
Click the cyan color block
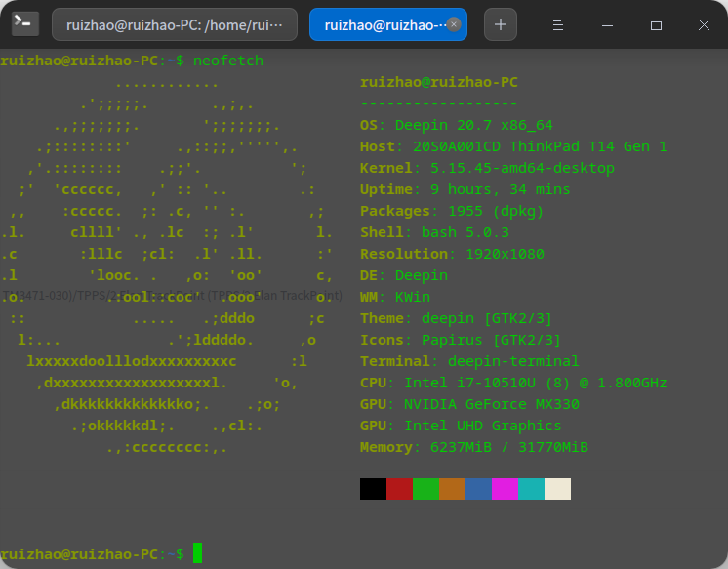[531, 489]
